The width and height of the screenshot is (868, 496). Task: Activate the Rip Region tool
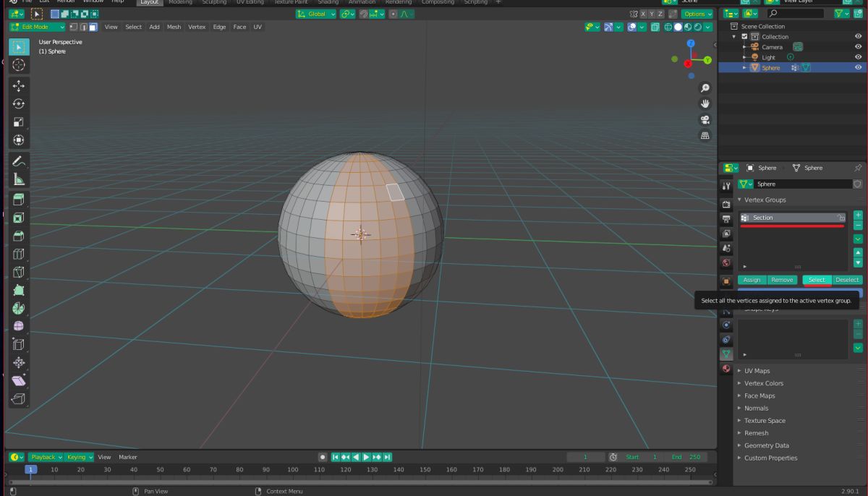tap(19, 398)
